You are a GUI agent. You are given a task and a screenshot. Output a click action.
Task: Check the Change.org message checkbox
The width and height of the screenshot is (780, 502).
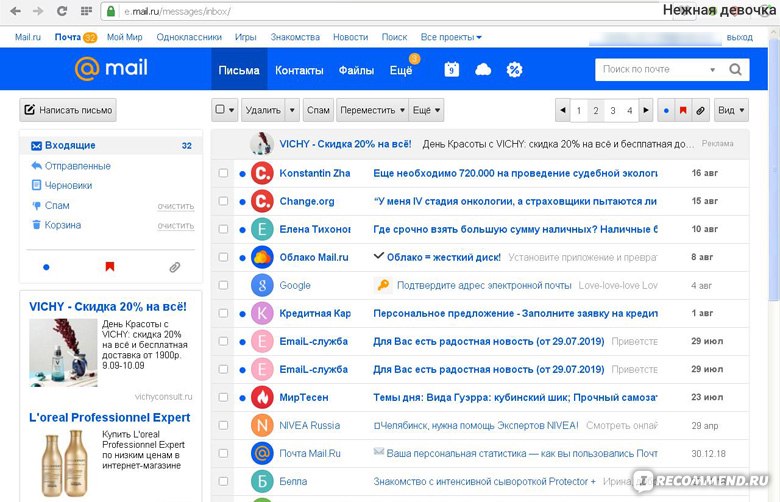[223, 201]
